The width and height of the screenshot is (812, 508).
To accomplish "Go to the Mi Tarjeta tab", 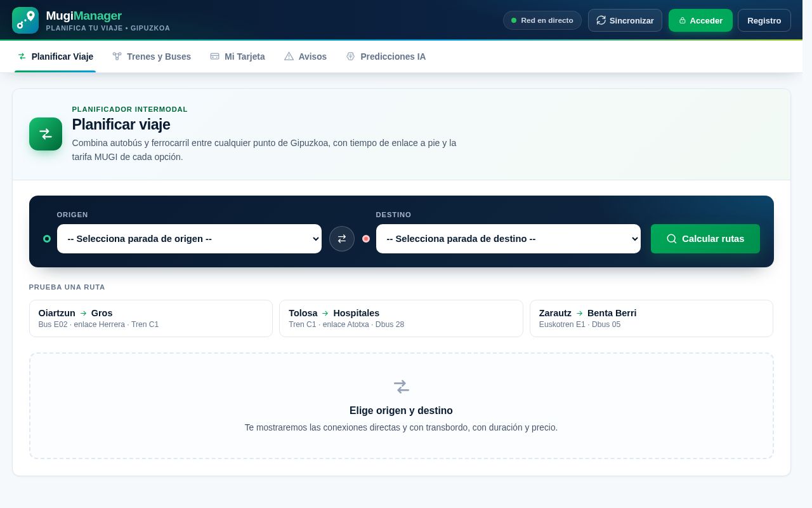I will tap(237, 57).
